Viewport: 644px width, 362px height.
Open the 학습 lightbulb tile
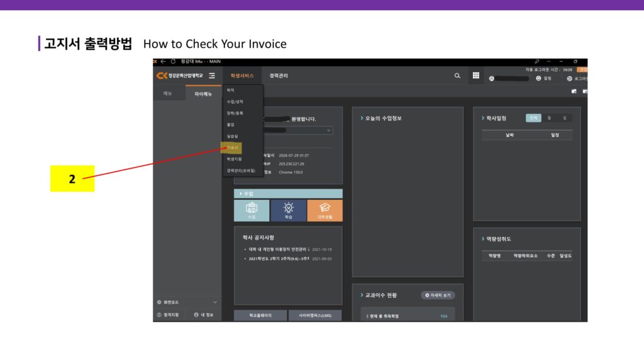pos(288,211)
